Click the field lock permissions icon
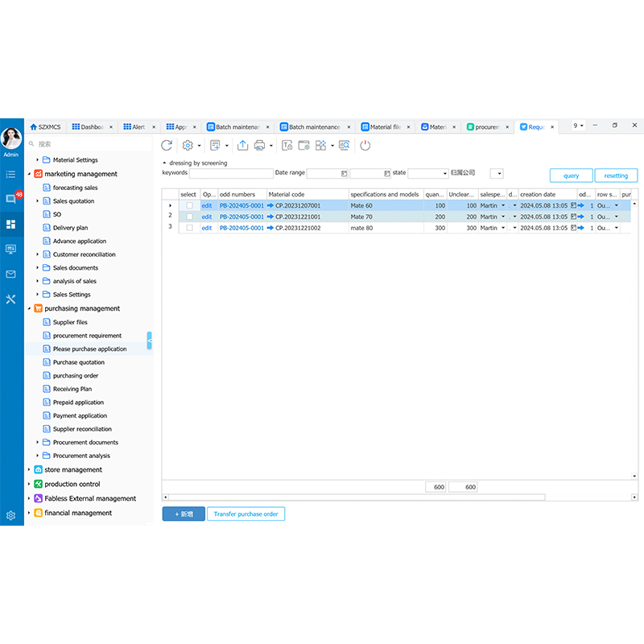644x644 pixels. pos(287,145)
